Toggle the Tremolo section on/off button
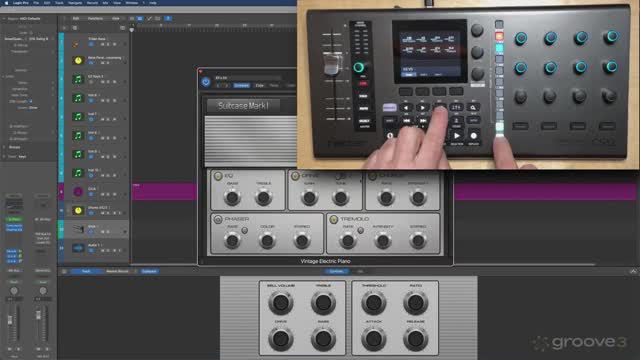This screenshot has height=360, width=640. [x=333, y=219]
